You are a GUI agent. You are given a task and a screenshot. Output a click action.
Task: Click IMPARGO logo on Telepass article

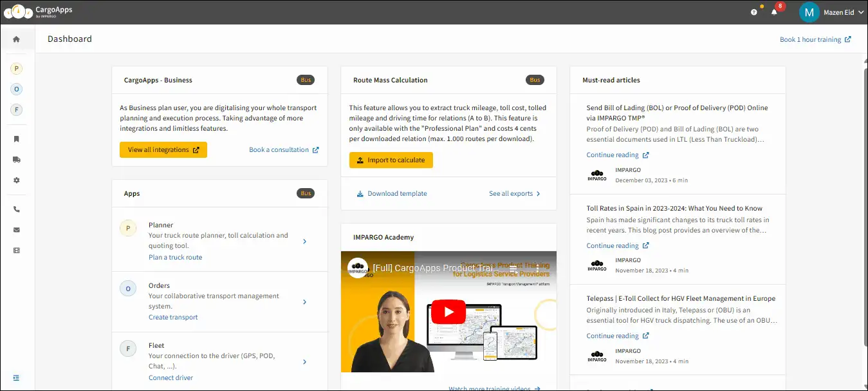[x=597, y=356]
